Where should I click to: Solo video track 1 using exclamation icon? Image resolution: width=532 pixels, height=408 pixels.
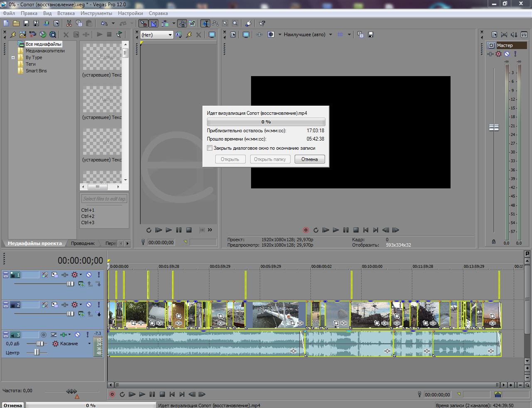click(99, 274)
